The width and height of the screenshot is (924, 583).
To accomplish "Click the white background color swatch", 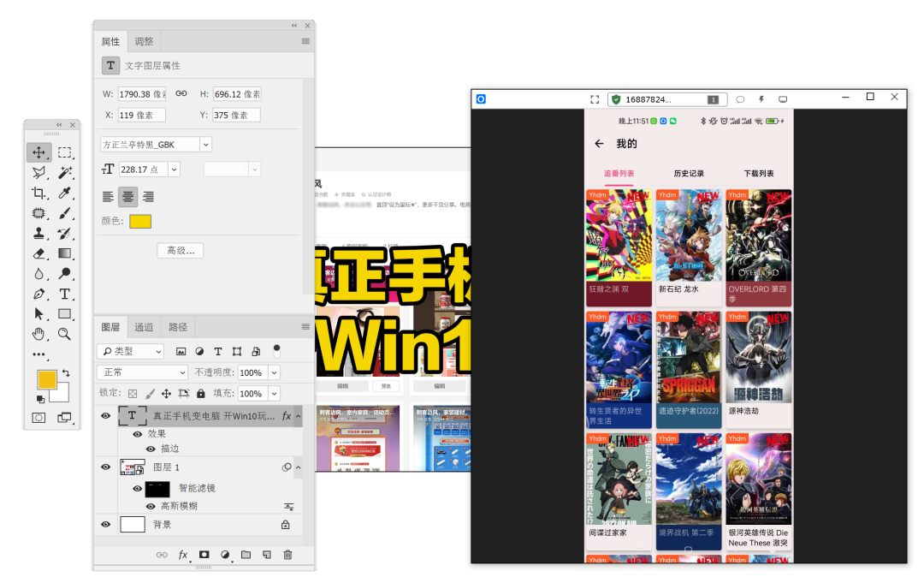I will pyautogui.click(x=62, y=394).
